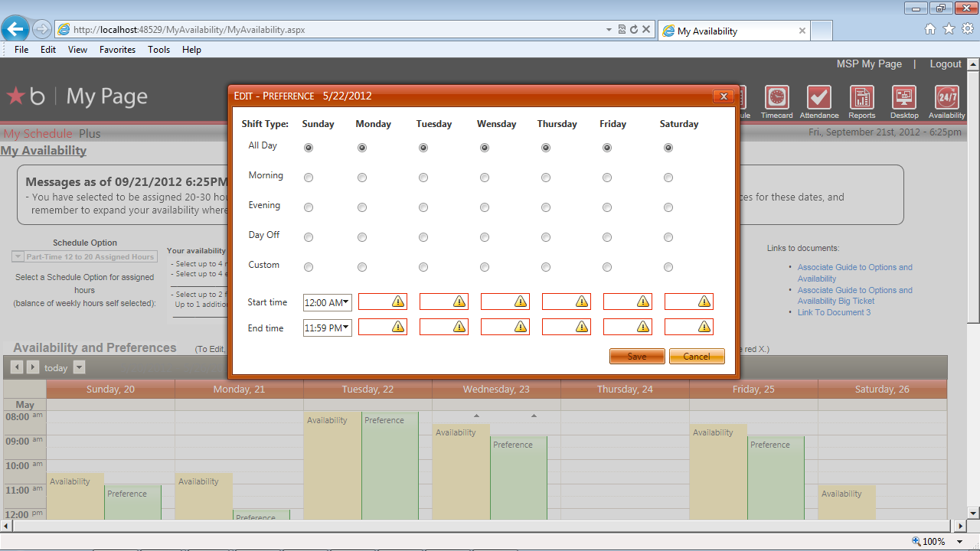Image resolution: width=980 pixels, height=551 pixels.
Task: Cancel the Edit Preference dialog
Action: point(697,357)
